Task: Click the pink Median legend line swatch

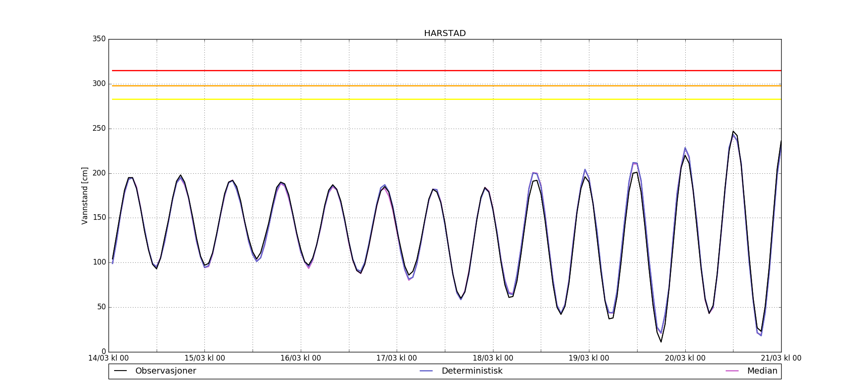Action: coord(732,371)
